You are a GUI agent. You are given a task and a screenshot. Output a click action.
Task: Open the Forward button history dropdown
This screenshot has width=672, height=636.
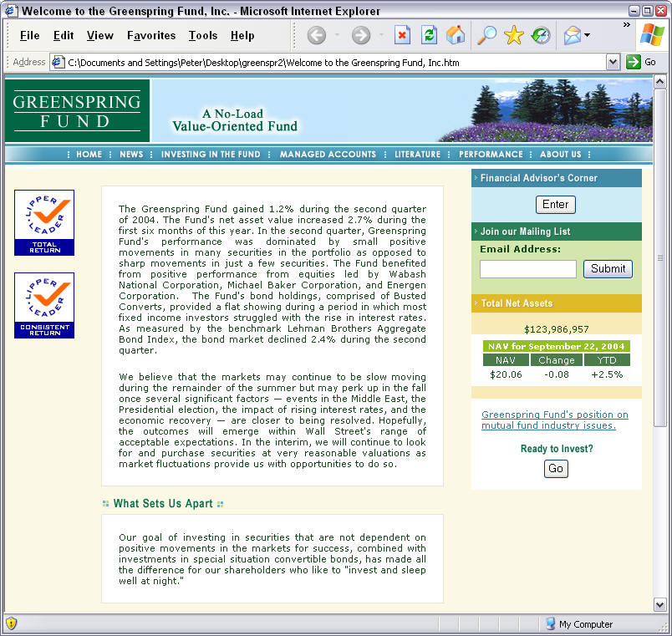click(x=381, y=35)
